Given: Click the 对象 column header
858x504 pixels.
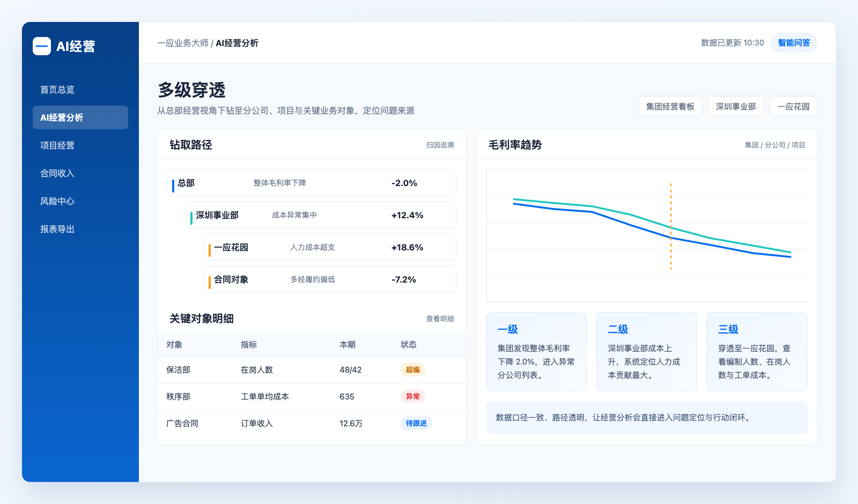Looking at the screenshot, I should click(x=174, y=344).
